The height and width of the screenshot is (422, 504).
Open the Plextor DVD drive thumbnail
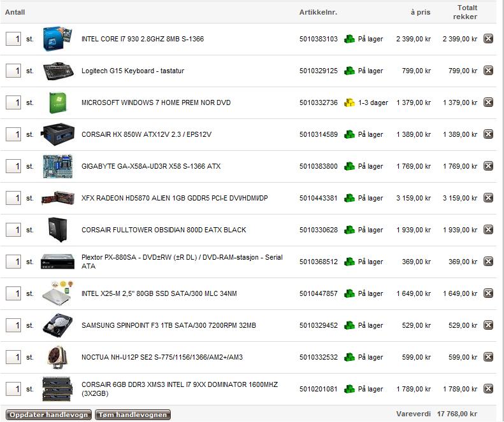tap(57, 262)
